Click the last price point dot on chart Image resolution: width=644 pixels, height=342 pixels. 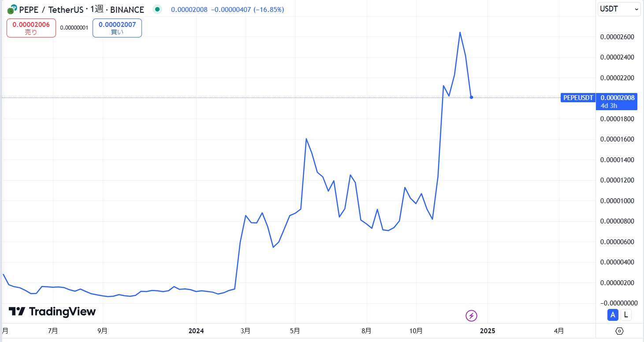(x=472, y=97)
